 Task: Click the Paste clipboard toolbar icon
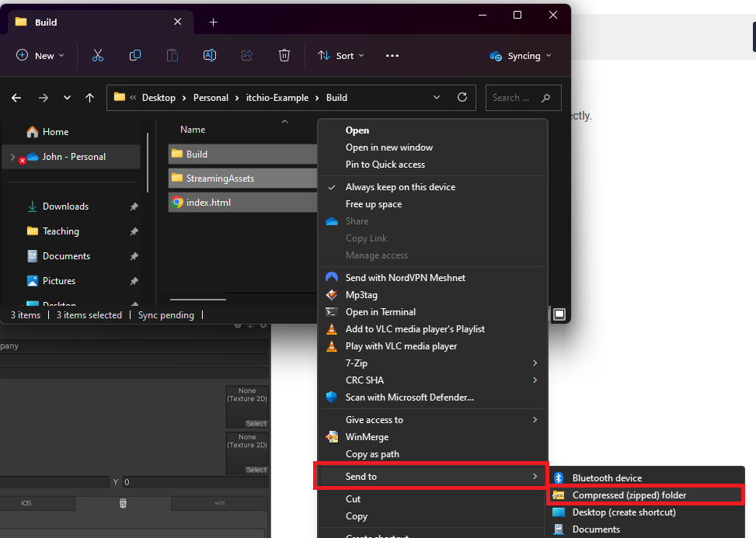(x=172, y=55)
